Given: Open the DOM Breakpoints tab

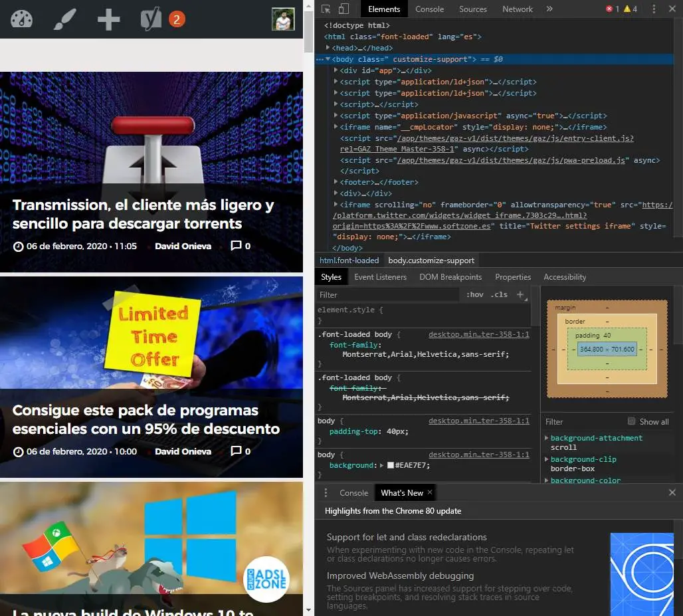Looking at the screenshot, I should (x=450, y=277).
